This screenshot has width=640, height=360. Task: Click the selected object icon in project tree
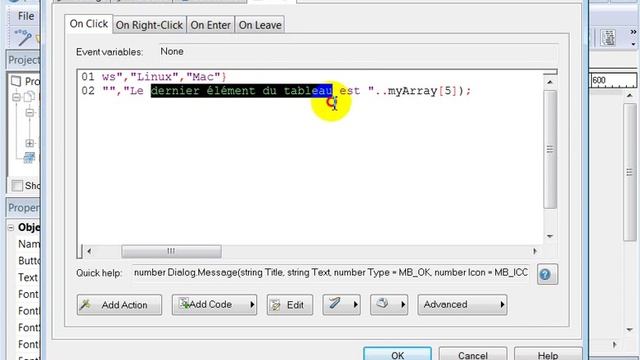(x=29, y=158)
